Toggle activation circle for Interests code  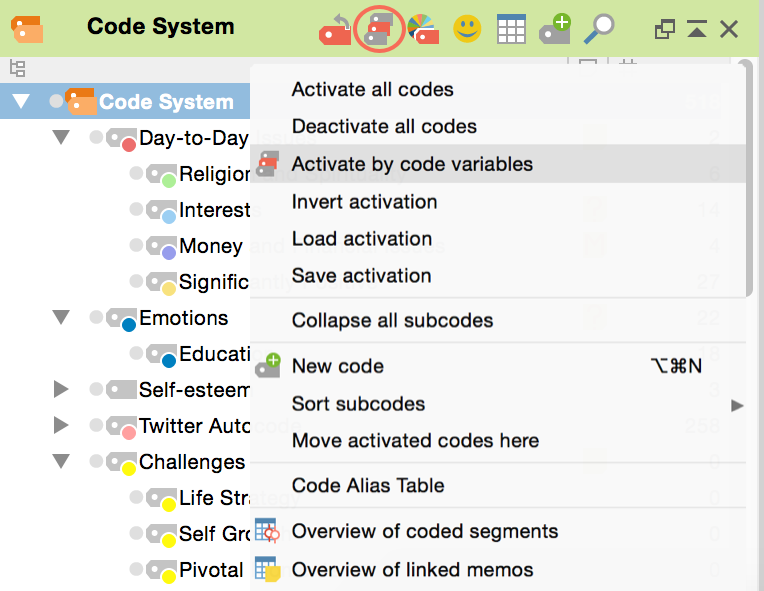click(136, 209)
